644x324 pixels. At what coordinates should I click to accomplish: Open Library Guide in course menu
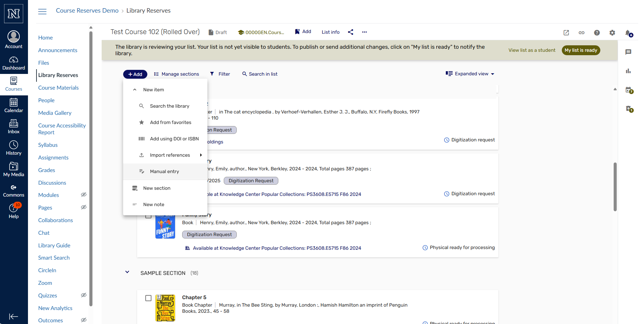54,245
